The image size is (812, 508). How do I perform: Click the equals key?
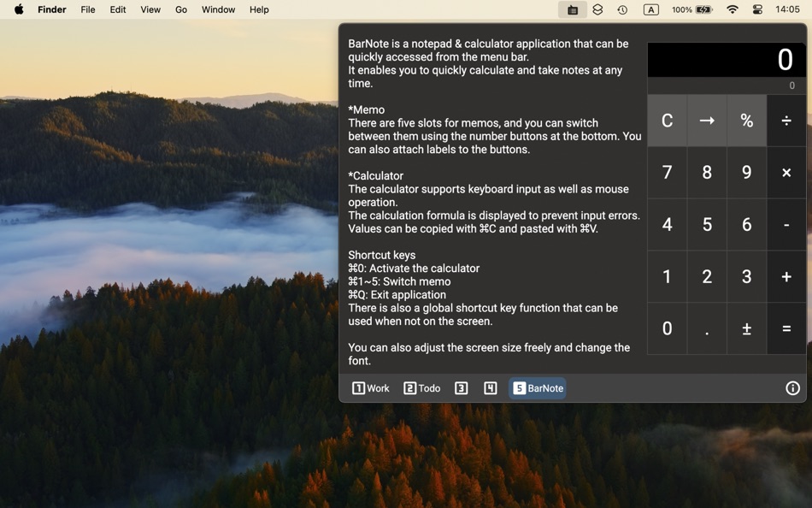(x=786, y=328)
